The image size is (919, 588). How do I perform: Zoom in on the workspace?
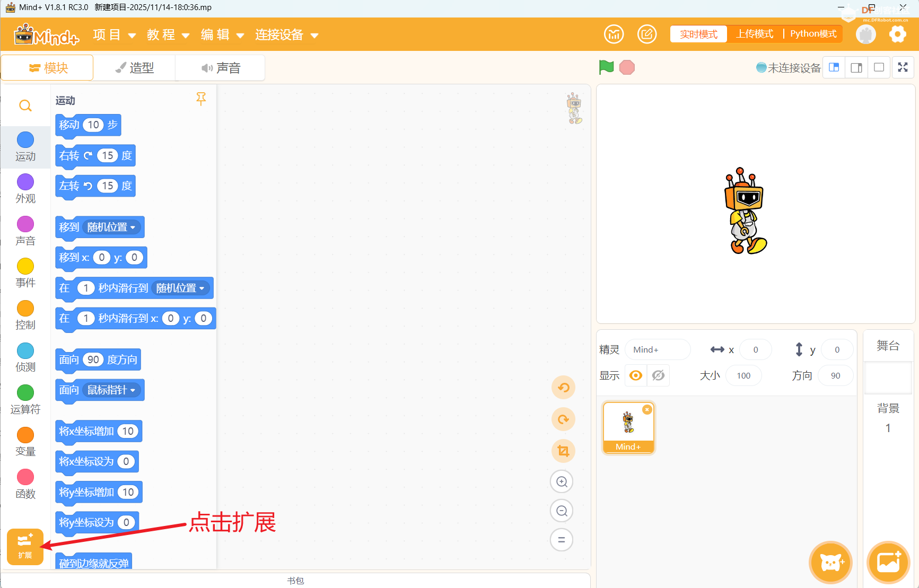pyautogui.click(x=562, y=481)
